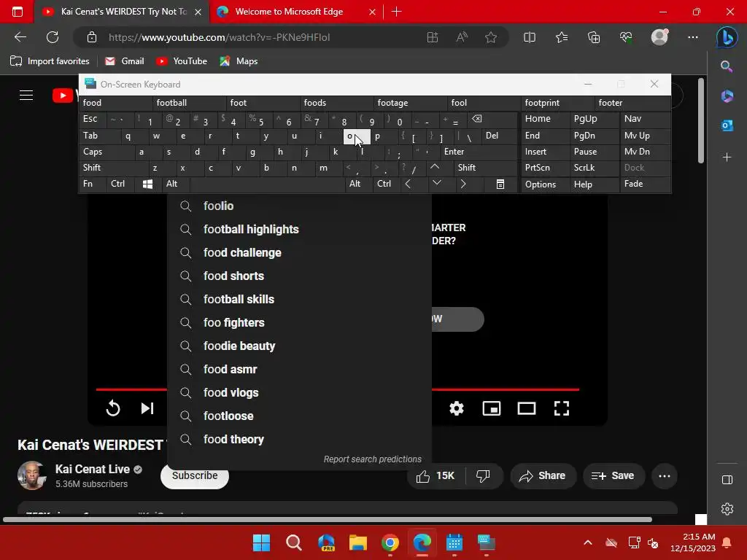The width and height of the screenshot is (747, 560).
Task: Show hidden icons in system tray
Action: tap(588, 542)
